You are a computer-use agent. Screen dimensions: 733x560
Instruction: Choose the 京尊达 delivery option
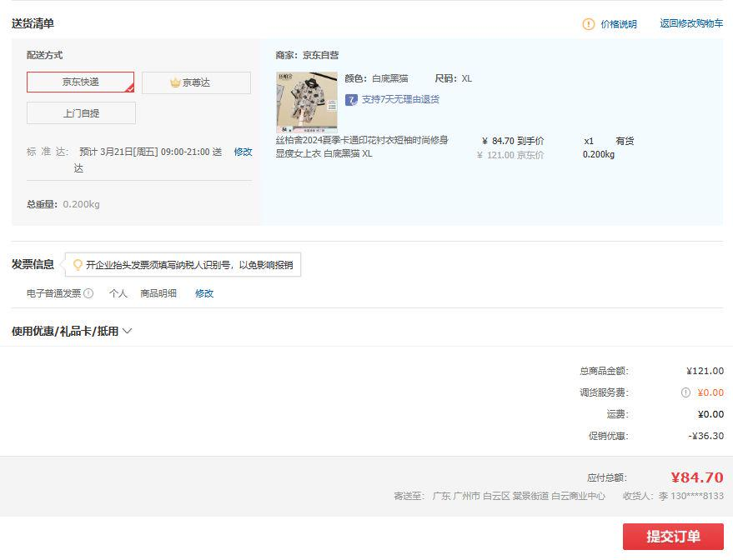pos(196,82)
